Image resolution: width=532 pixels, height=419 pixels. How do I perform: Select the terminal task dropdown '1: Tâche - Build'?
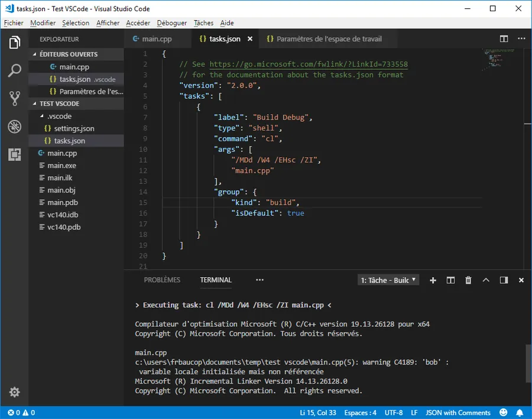(x=388, y=280)
